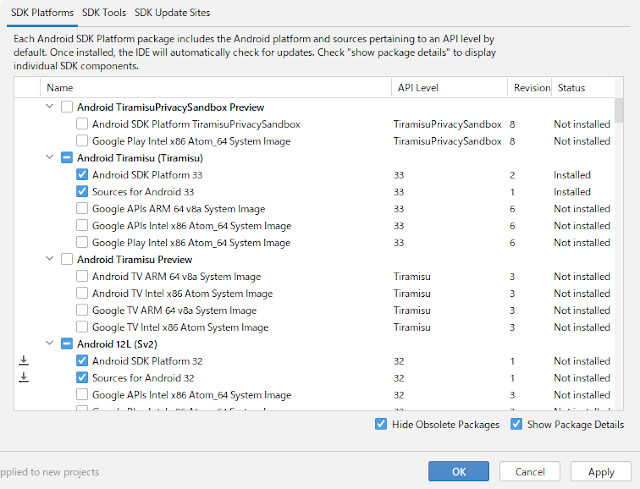Confirm with the OK button
This screenshot has width=640, height=489.
pyautogui.click(x=458, y=471)
